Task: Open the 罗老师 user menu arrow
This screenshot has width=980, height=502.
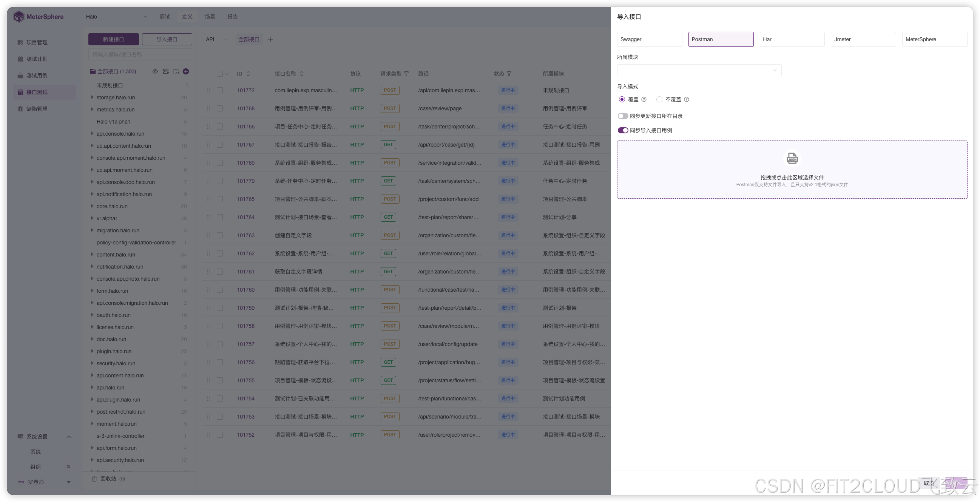Action: point(69,482)
